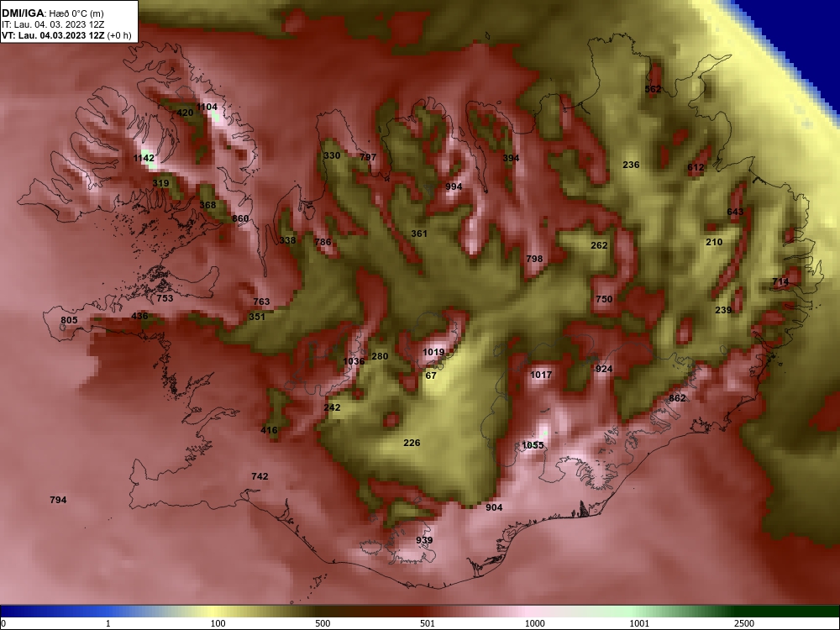Click the 67 value label

(431, 375)
